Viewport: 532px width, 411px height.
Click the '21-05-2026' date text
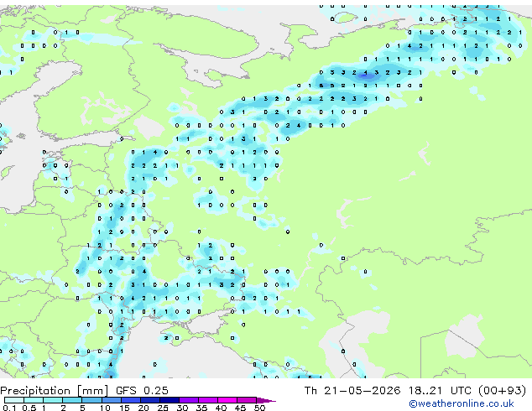(362, 391)
